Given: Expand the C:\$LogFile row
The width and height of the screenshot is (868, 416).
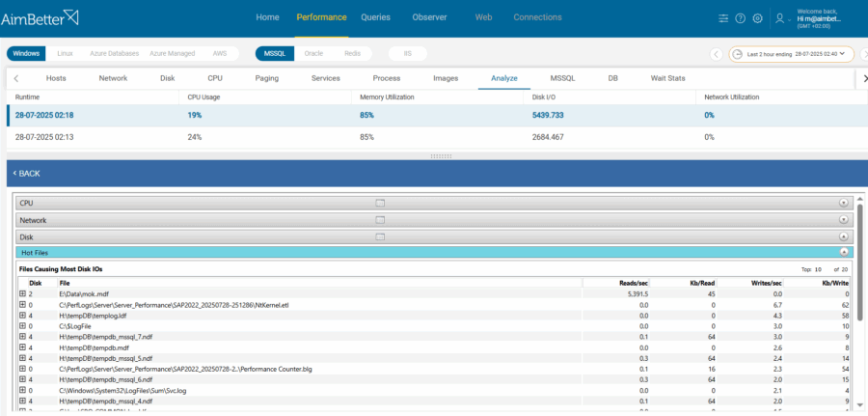Looking at the screenshot, I should [x=23, y=325].
